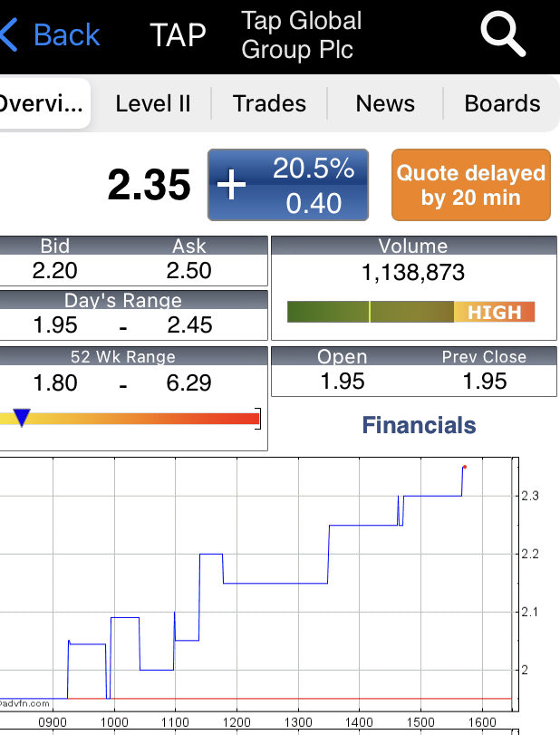Viewport: 560px width, 735px height.
Task: Tap the TAP ticker symbol
Action: click(179, 35)
